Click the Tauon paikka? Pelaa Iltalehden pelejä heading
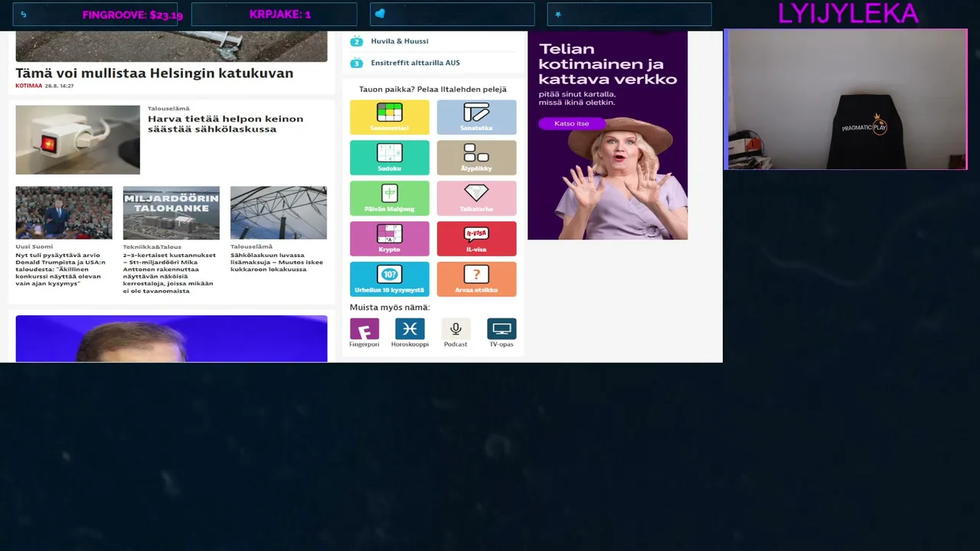 [433, 90]
